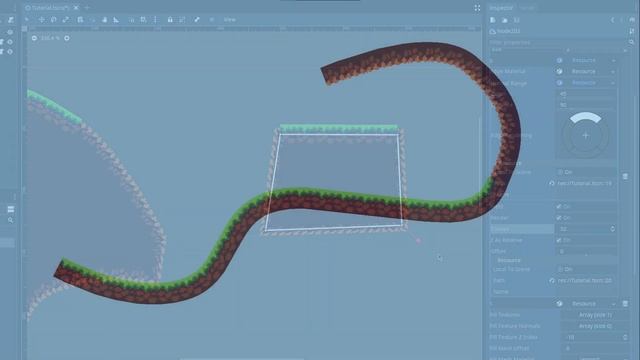The height and width of the screenshot is (360, 640).
Task: Open the Inspector history list icon
Action: tap(632, 20)
